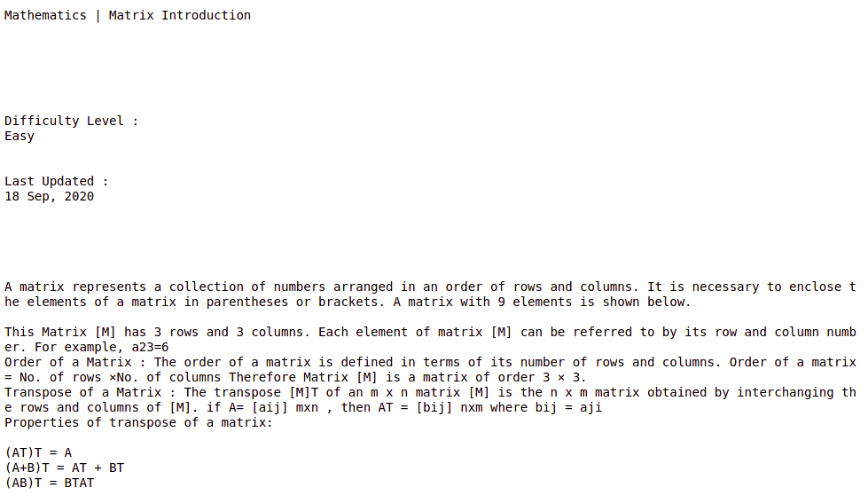
Task: Click the text '9 elements is shown below'
Action: (x=592, y=302)
